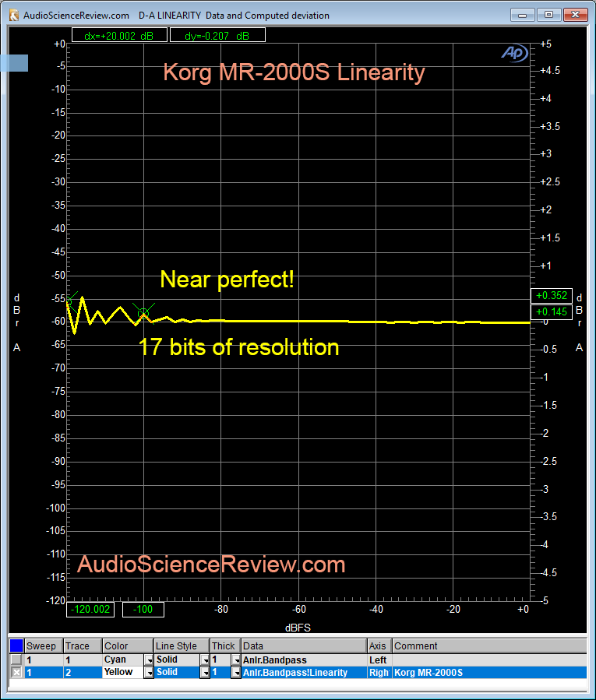Click the Line Style column header
This screenshot has height=700, width=596.
(x=182, y=646)
